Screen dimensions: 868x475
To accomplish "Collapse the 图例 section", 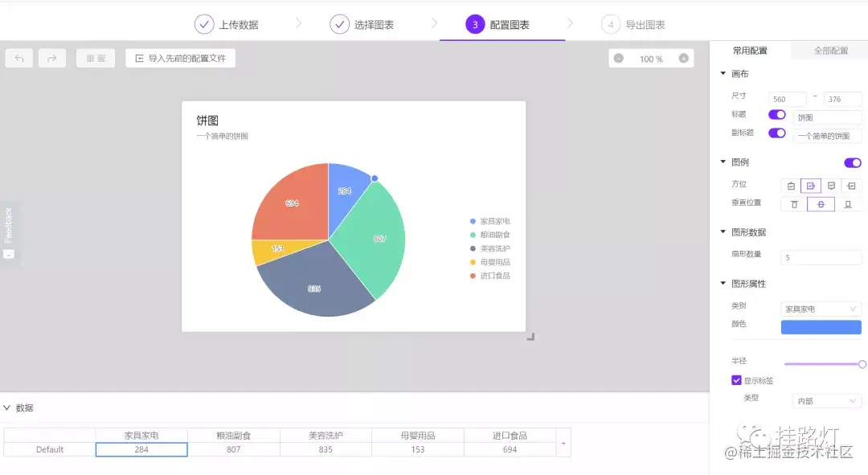I will [723, 162].
